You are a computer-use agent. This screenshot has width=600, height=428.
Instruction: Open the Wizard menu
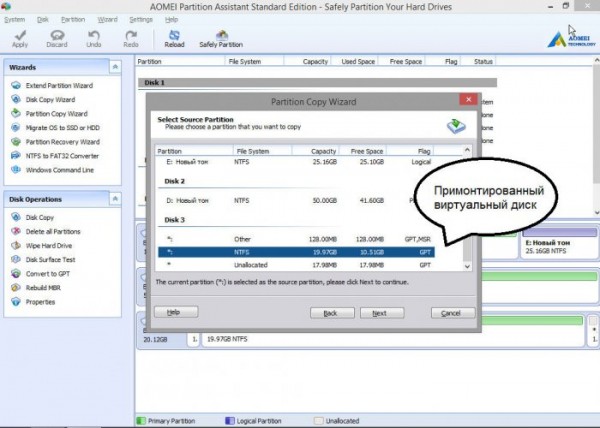107,20
